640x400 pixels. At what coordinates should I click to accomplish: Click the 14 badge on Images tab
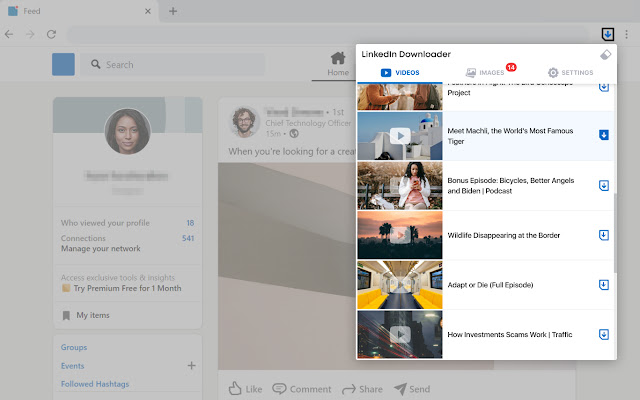(x=511, y=67)
